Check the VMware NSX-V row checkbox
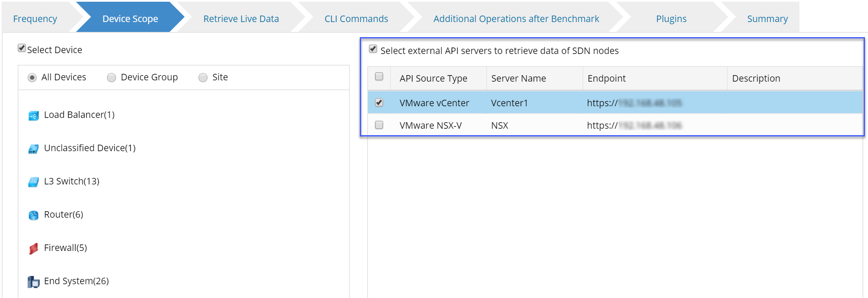This screenshot has width=868, height=298. (379, 125)
